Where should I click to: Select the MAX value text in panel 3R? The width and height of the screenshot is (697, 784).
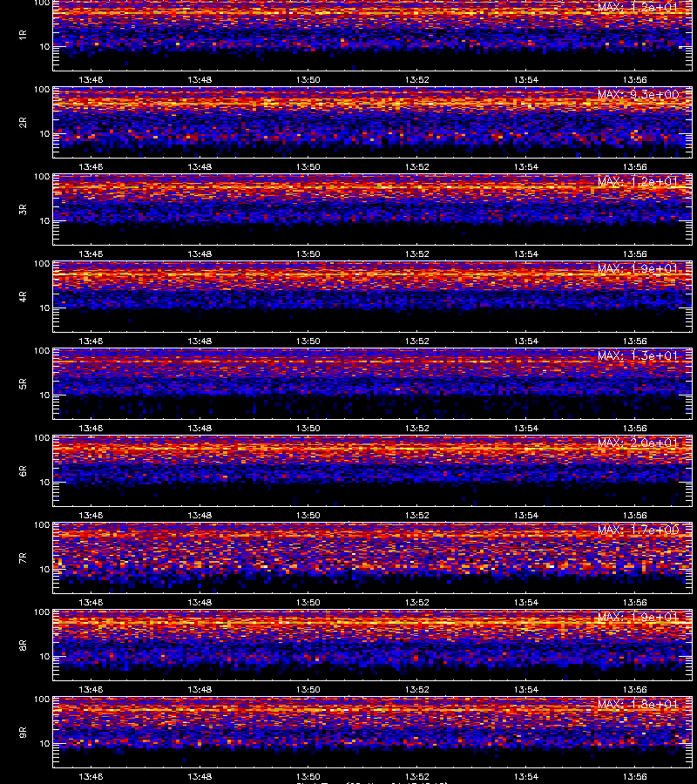tap(638, 181)
